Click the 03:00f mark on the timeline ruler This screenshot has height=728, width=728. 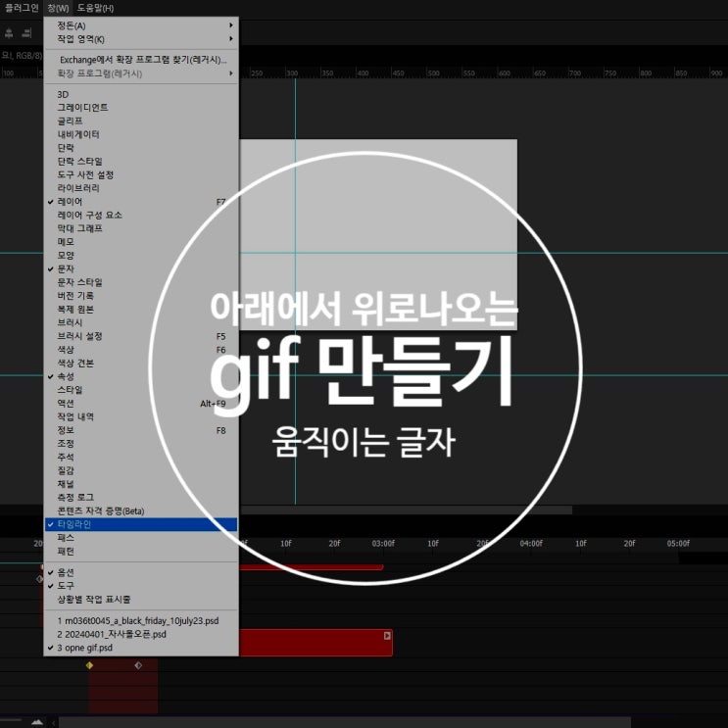point(383,543)
